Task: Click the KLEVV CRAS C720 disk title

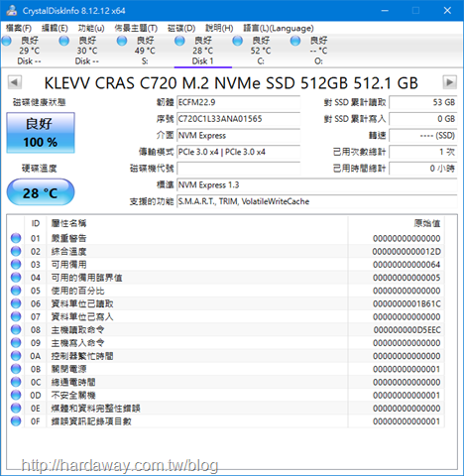Action: pos(231,82)
